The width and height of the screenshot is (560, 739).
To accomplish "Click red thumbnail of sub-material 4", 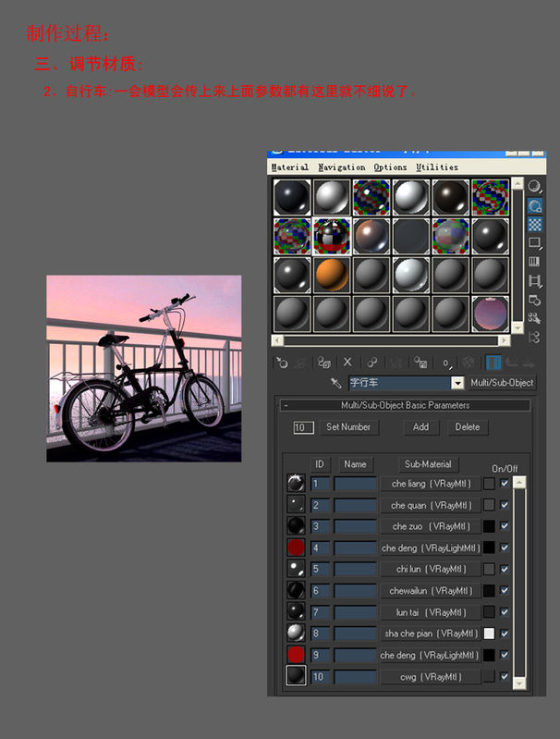I will point(296,548).
